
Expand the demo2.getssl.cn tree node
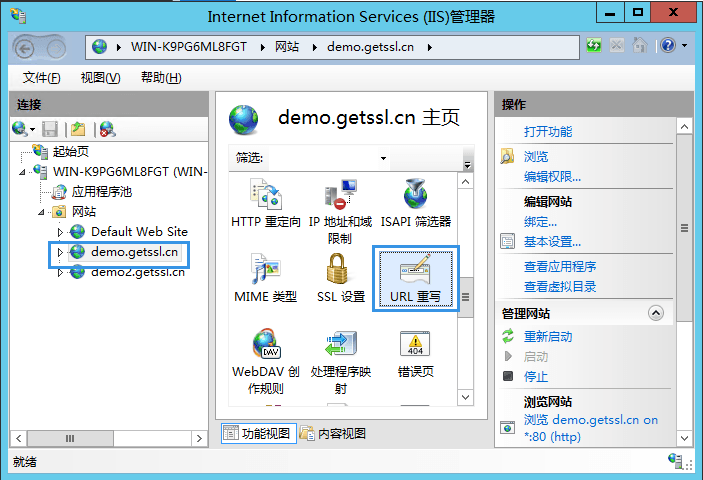[60, 272]
